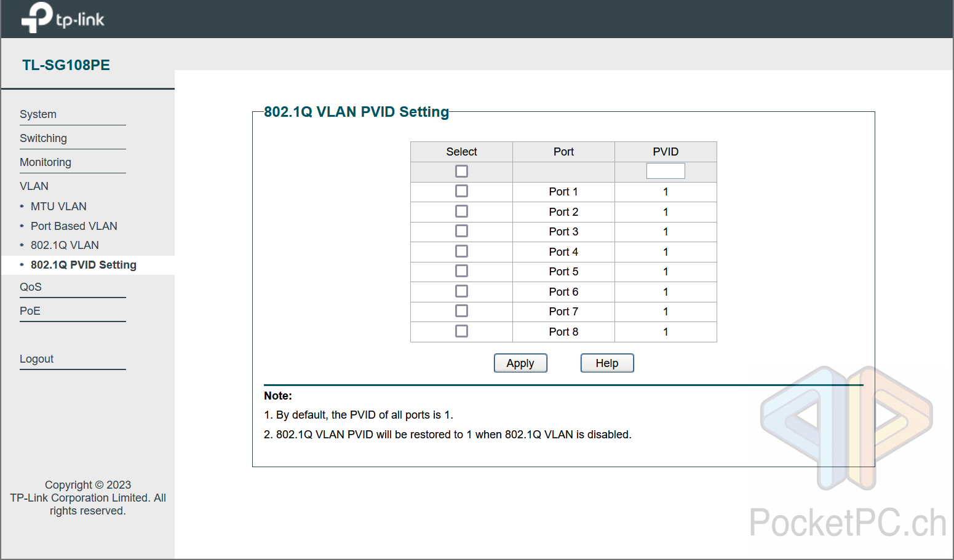Screen dimensions: 954x560
Task: Check the Port 8 checkbox
Action: pyautogui.click(x=461, y=331)
